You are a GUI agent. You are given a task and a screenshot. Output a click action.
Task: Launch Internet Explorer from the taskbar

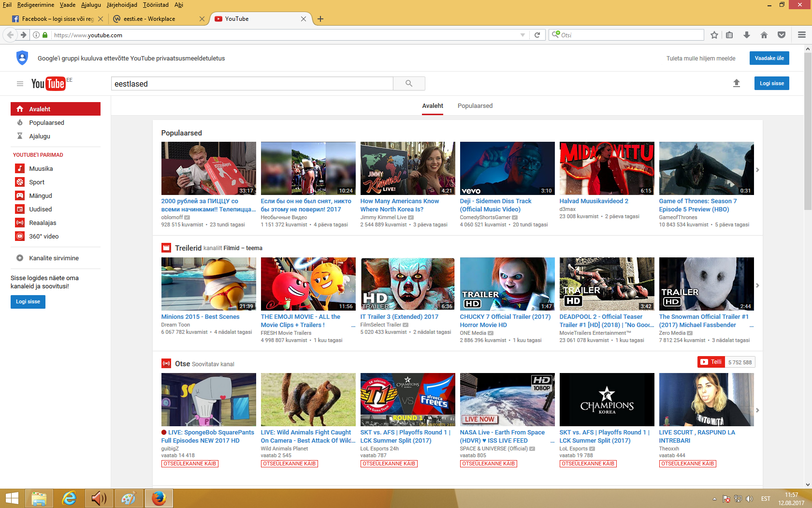(x=69, y=498)
